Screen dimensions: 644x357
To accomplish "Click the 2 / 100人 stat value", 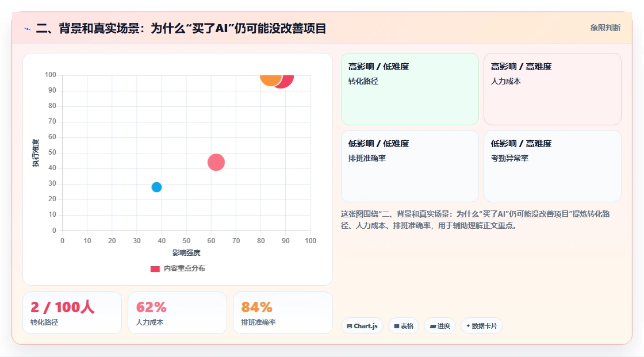I will coord(63,307).
